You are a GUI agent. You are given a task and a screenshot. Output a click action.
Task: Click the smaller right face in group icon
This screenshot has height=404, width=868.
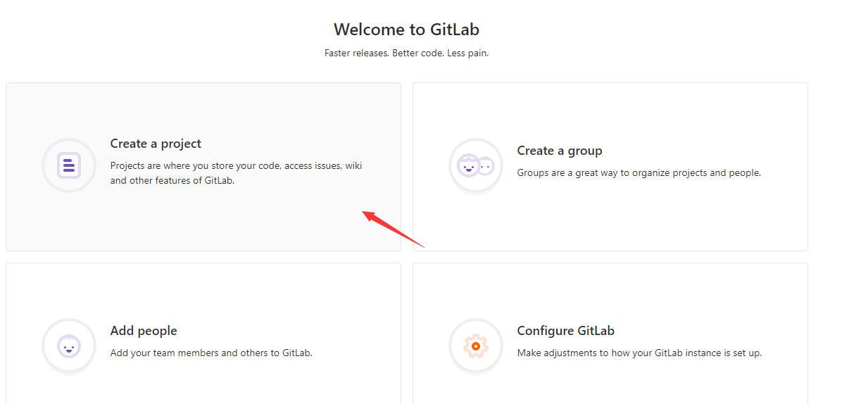(486, 166)
